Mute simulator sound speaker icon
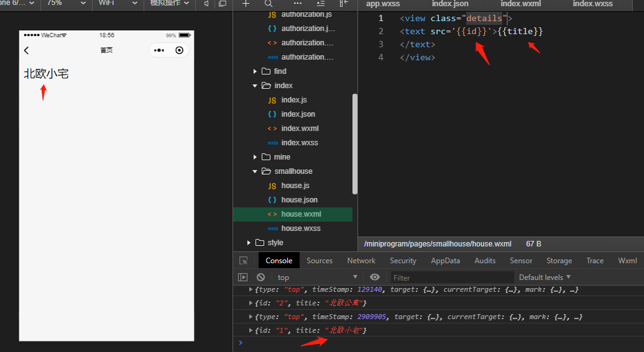Viewport: 644px width, 352px height. click(x=206, y=4)
